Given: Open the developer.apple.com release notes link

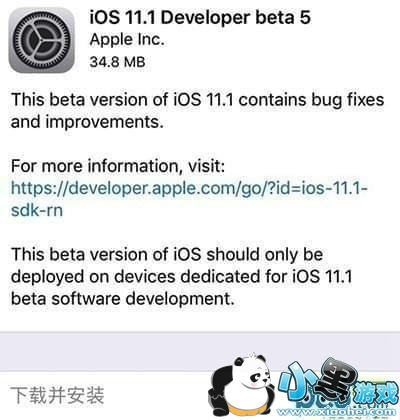Looking at the screenshot, I should pyautogui.click(x=189, y=199).
